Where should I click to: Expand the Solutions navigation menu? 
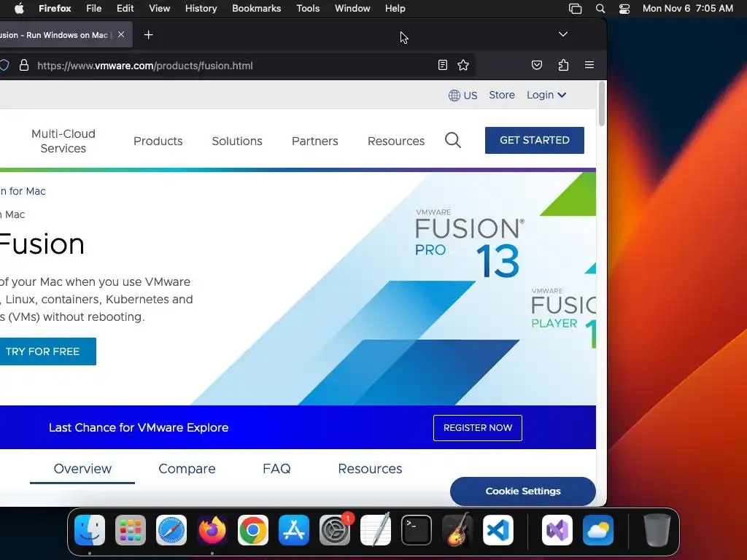coord(237,141)
